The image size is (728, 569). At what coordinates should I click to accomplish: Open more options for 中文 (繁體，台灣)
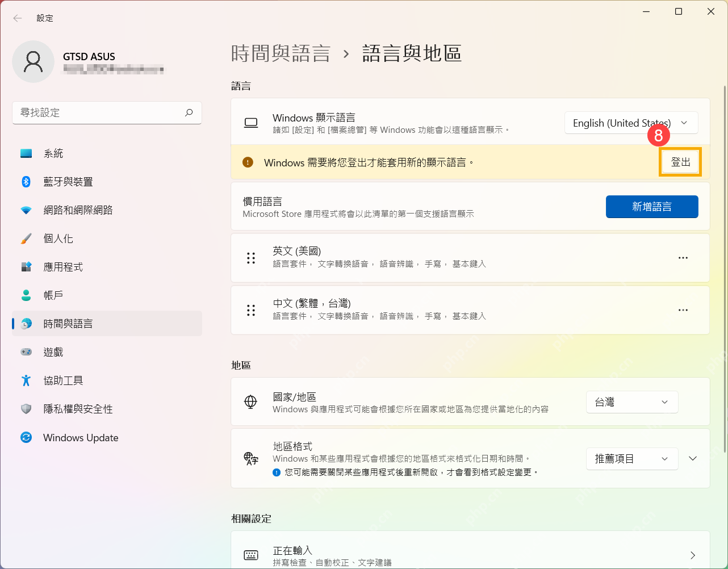click(683, 310)
